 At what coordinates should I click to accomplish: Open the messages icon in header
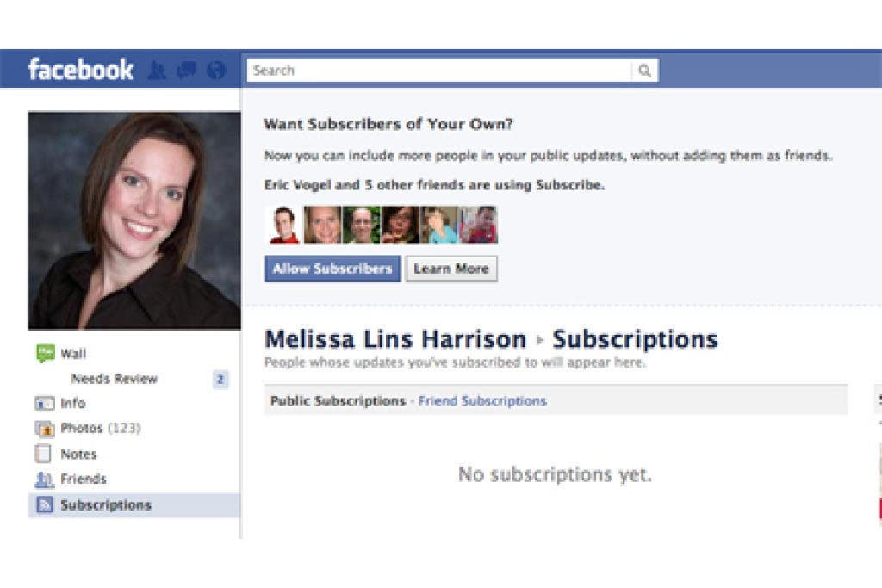(x=186, y=71)
